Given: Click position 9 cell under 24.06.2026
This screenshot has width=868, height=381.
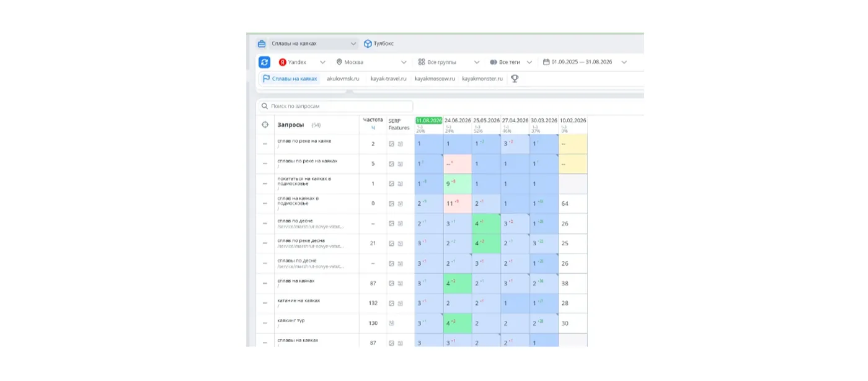Looking at the screenshot, I should [x=458, y=184].
